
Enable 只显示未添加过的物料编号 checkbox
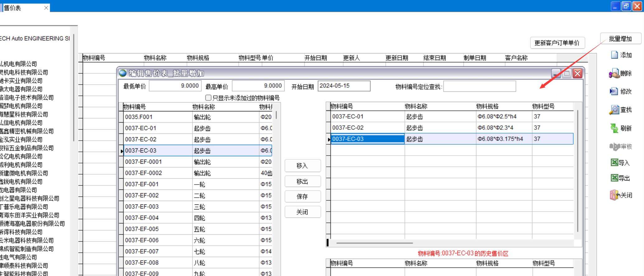(x=208, y=98)
